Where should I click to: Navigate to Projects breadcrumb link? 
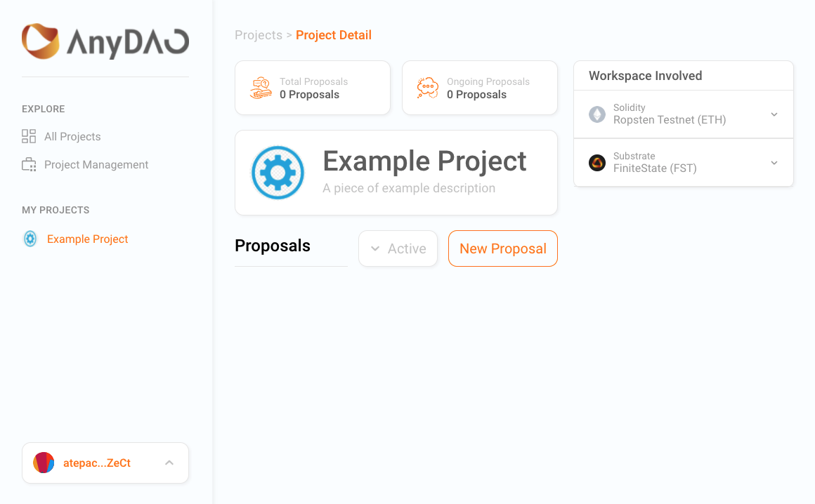(259, 35)
